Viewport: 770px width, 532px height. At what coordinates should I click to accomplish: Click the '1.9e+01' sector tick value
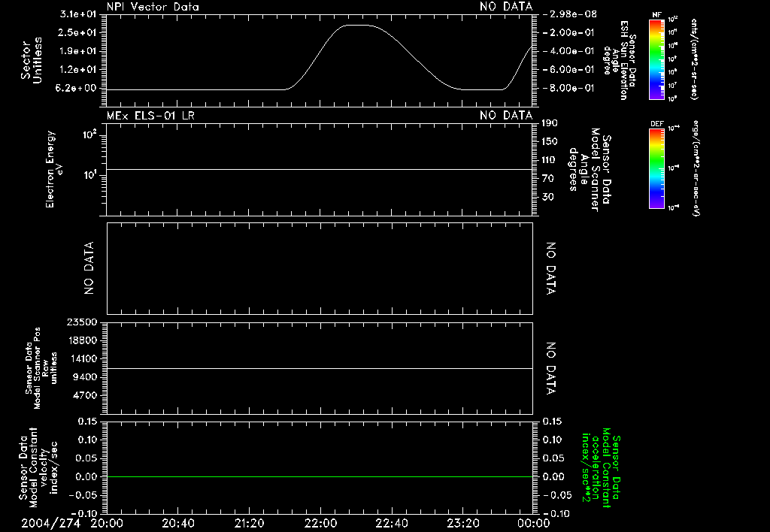(x=78, y=51)
